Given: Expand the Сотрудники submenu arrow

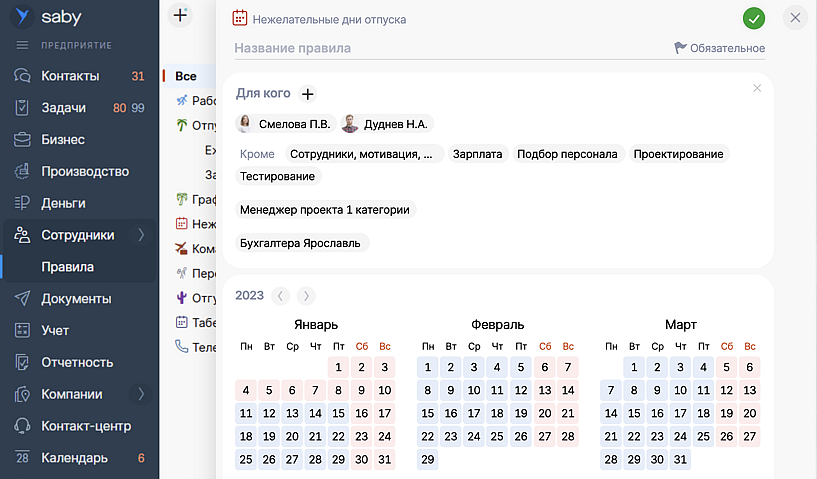Looking at the screenshot, I should [141, 235].
